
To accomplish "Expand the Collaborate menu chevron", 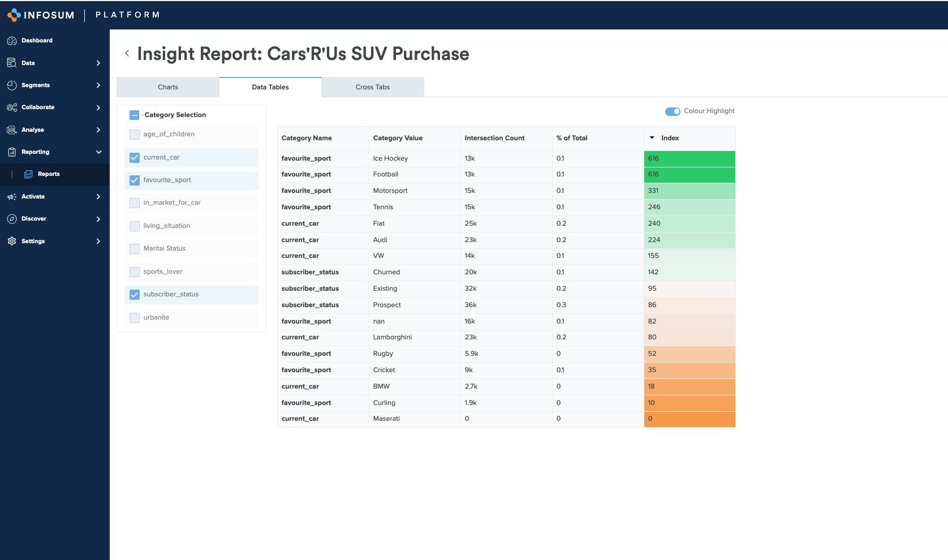I will [98, 107].
